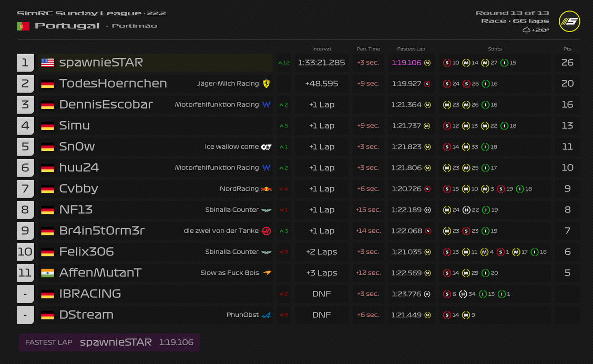Screen dimensions: 593x364
Task: Click the Stints column header
Action: click(495, 49)
